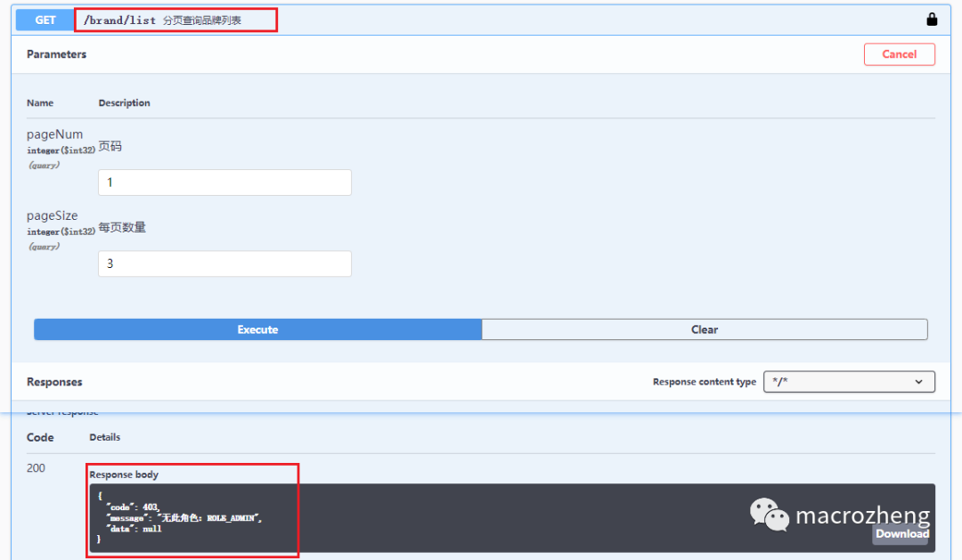
Task: Click the 分页查询品牌列表 summary text
Action: tap(202, 20)
